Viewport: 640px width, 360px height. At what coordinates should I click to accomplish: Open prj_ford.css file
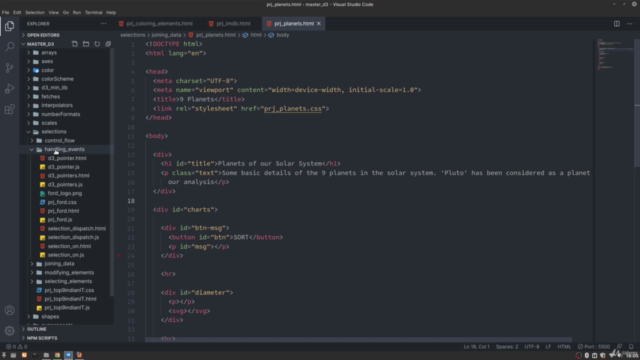coord(62,202)
